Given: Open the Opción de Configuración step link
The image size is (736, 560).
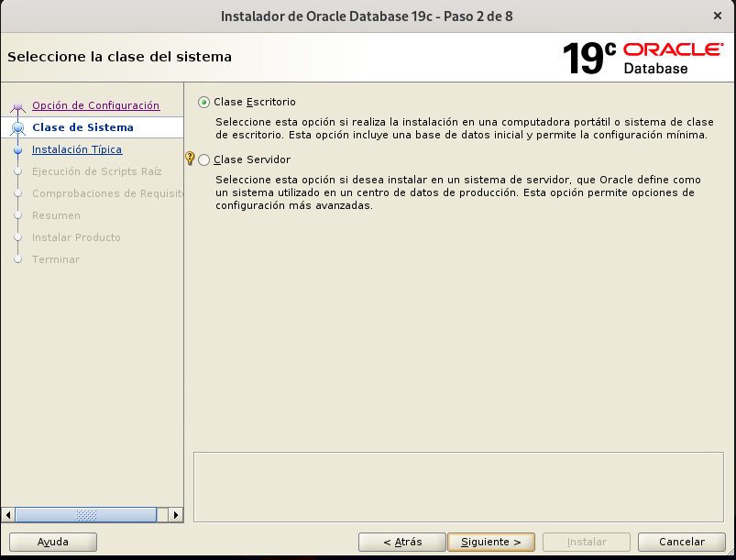Looking at the screenshot, I should point(95,105).
